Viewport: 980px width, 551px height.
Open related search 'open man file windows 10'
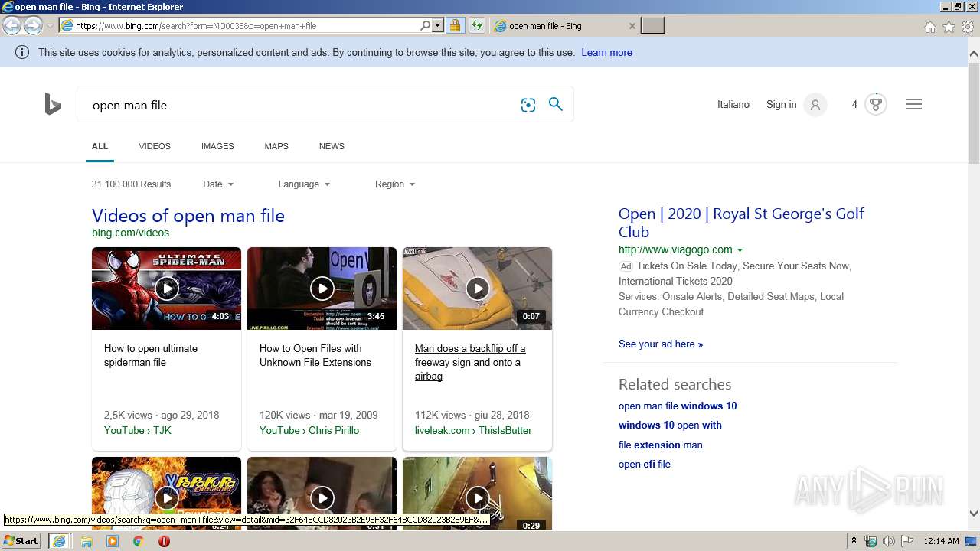point(678,406)
